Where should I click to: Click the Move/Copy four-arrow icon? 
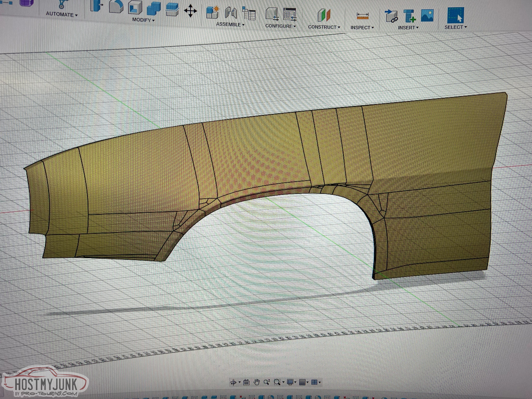coord(190,11)
